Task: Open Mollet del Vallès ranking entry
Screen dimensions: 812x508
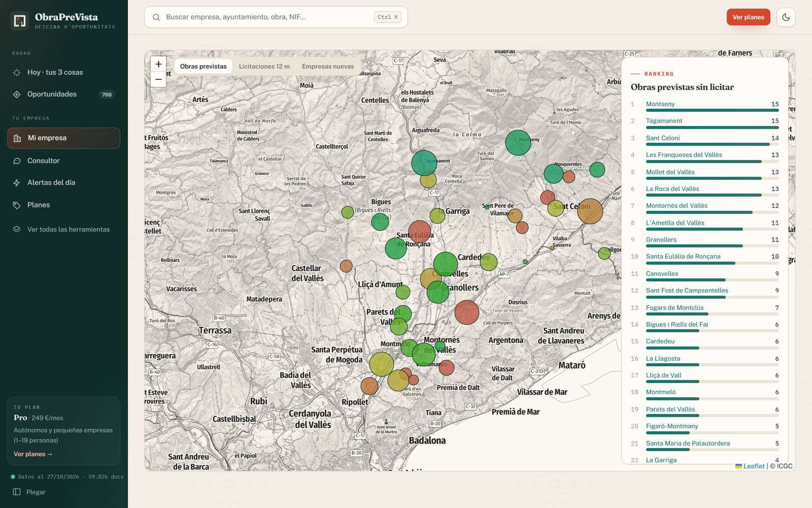Action: coord(670,172)
